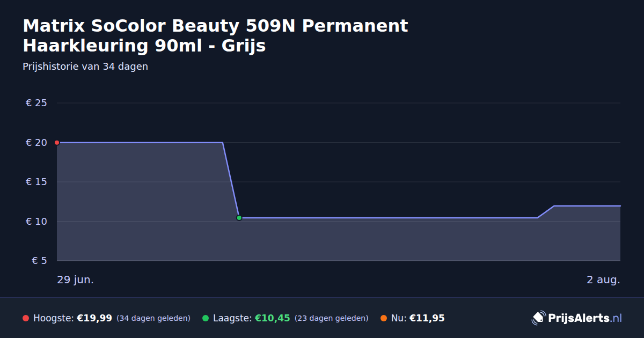The width and height of the screenshot is (644, 338).
Task: Click the 23 dagen geleden note
Action: point(332,318)
